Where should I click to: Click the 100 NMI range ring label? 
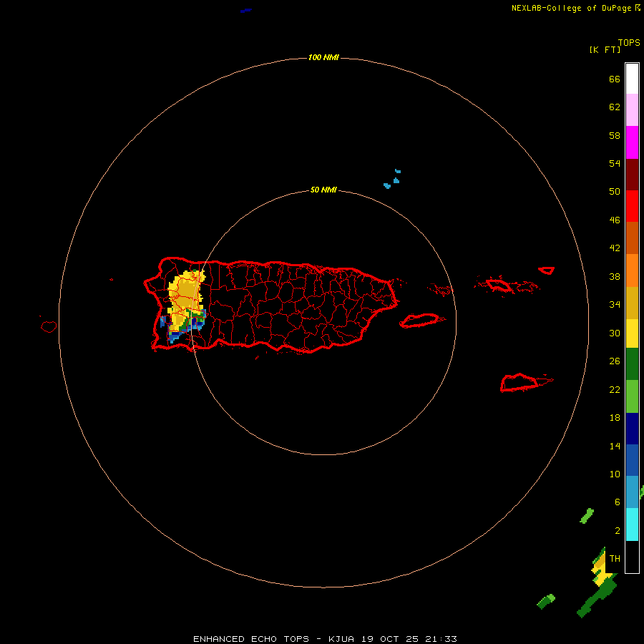[x=323, y=57]
